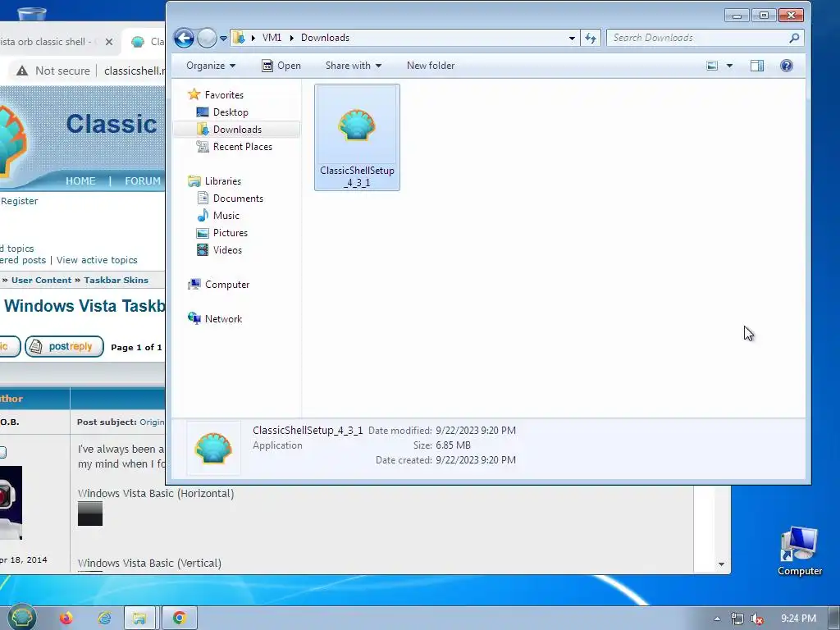
Task: Click FORUM link on Classic Shell site
Action: (143, 181)
